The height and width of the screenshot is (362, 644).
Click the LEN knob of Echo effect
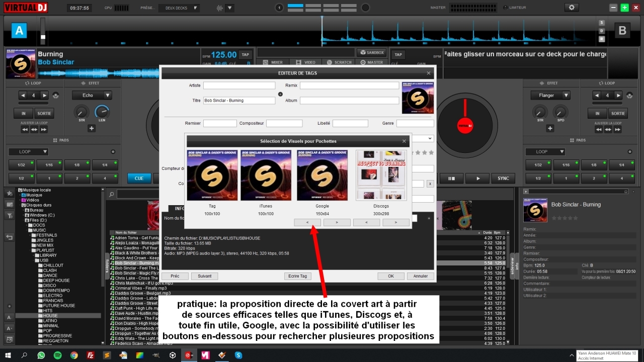coord(102,111)
